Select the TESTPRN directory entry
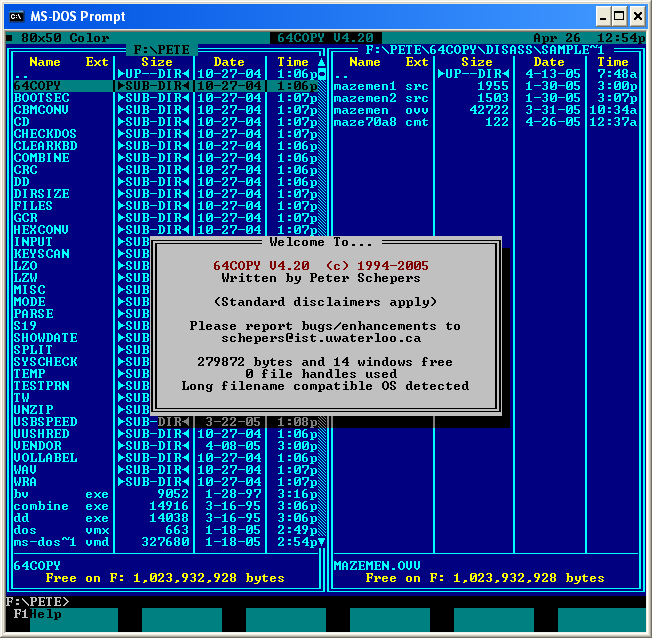Screen dimensions: 652x638 (x=82, y=386)
